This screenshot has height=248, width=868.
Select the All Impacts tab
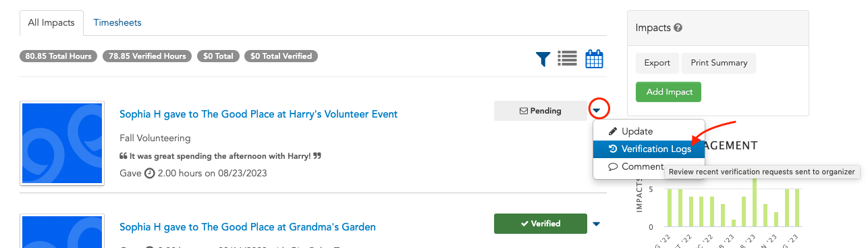click(51, 23)
